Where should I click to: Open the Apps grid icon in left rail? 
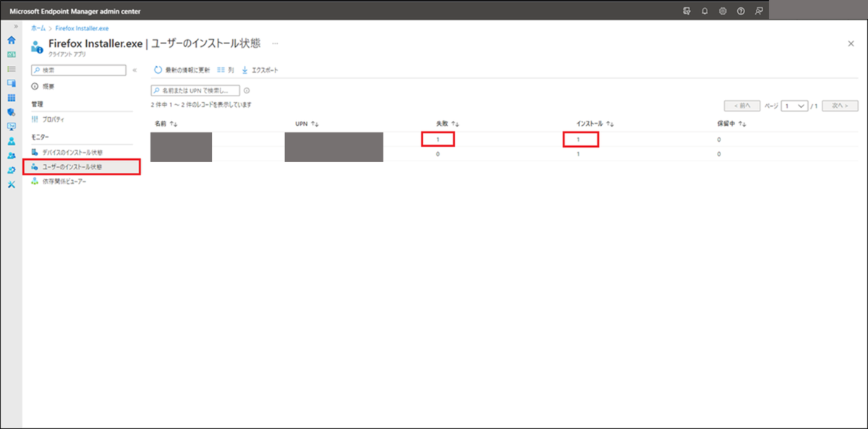11,98
